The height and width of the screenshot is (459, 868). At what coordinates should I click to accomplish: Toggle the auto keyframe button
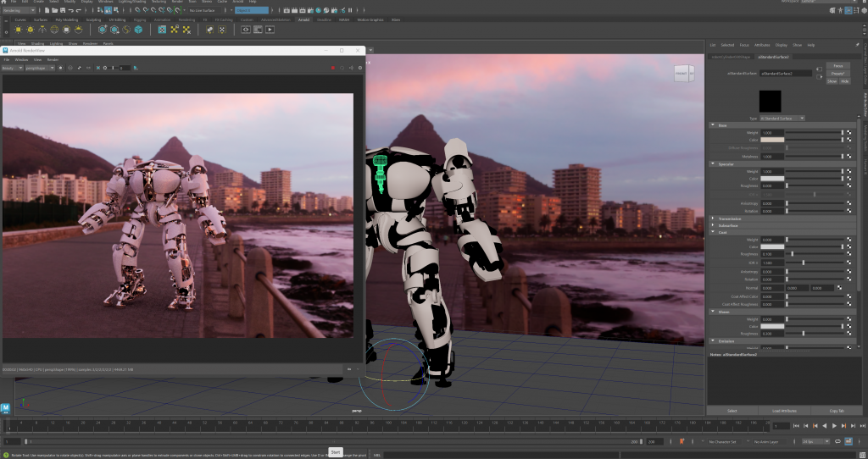(682, 441)
